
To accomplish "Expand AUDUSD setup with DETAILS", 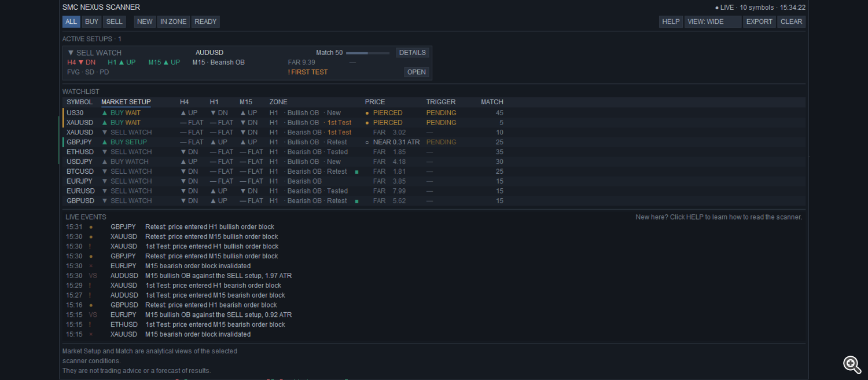I will (x=413, y=53).
